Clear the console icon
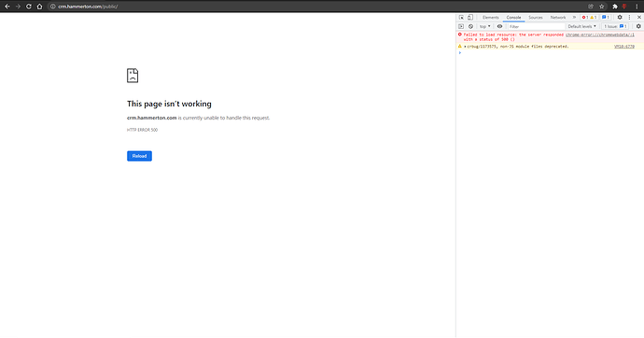The width and height of the screenshot is (644, 338). (x=470, y=26)
